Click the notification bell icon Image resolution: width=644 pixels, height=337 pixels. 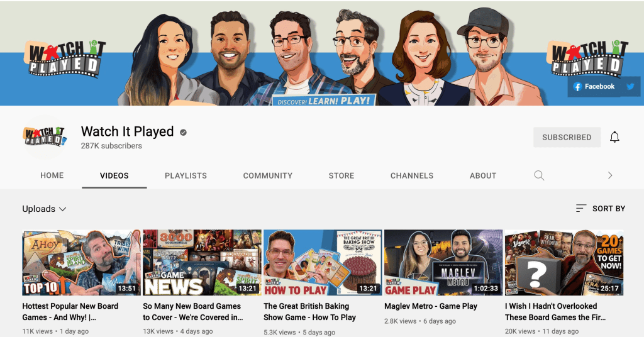tap(614, 137)
